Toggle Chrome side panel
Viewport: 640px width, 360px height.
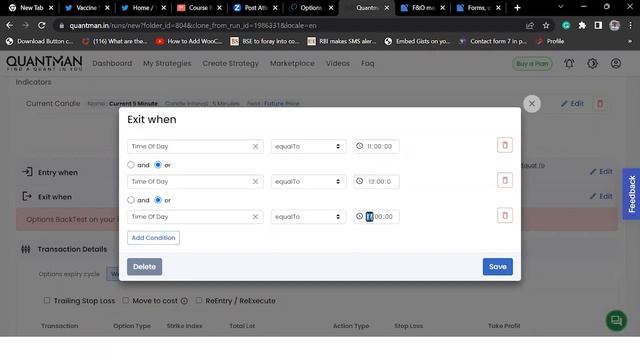(x=598, y=25)
